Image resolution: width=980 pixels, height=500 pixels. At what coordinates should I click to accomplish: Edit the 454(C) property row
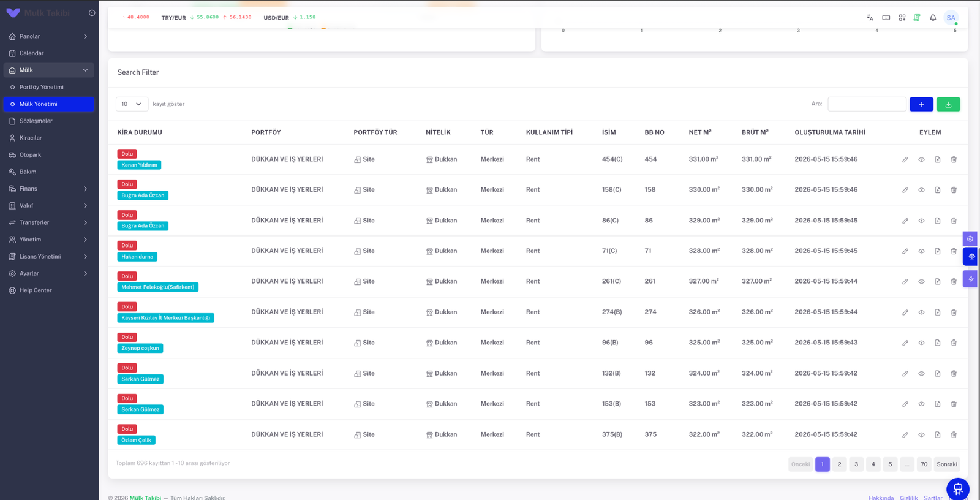coord(905,160)
